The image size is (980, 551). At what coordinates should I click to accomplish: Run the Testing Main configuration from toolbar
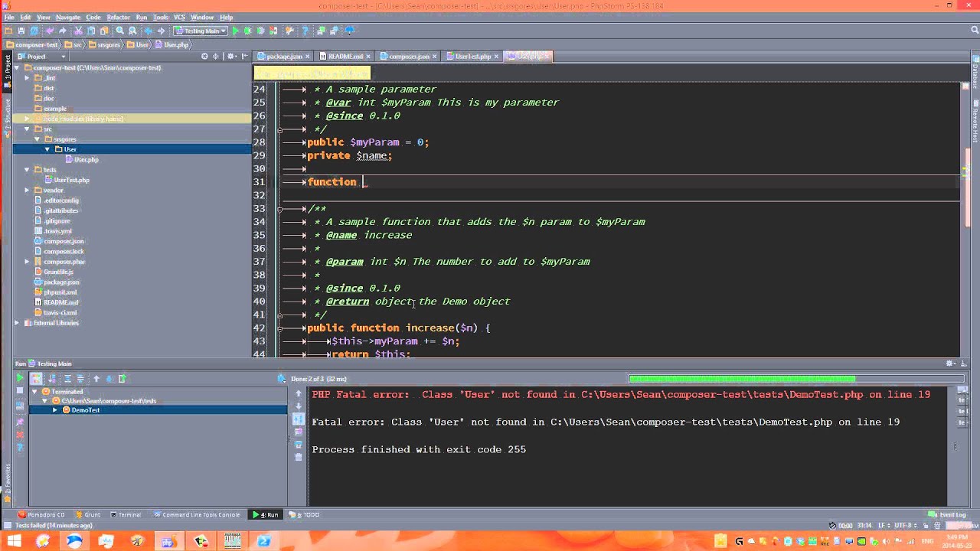(236, 31)
